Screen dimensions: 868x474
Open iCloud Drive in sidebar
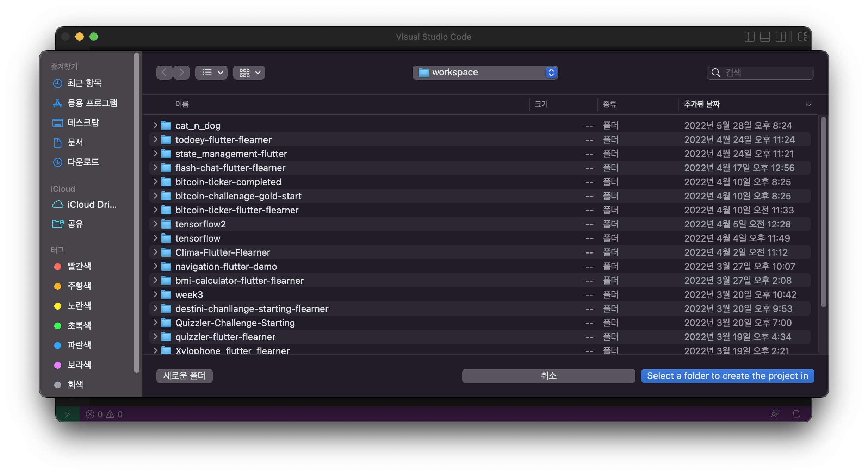tap(92, 205)
